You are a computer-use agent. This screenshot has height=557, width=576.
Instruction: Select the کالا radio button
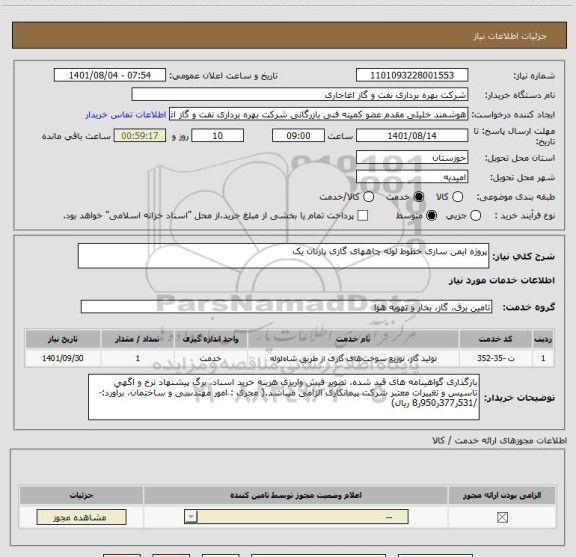(457, 197)
